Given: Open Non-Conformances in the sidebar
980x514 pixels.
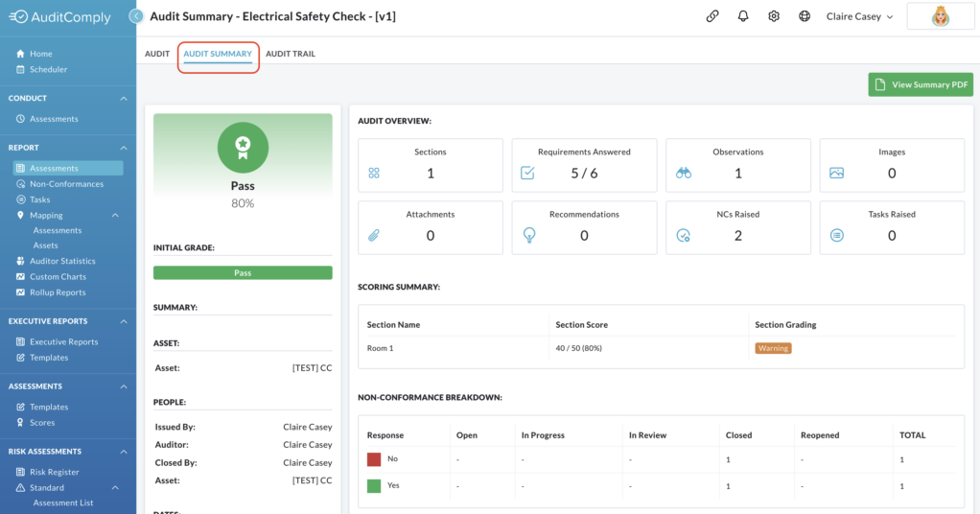Looking at the screenshot, I should pyautogui.click(x=66, y=184).
